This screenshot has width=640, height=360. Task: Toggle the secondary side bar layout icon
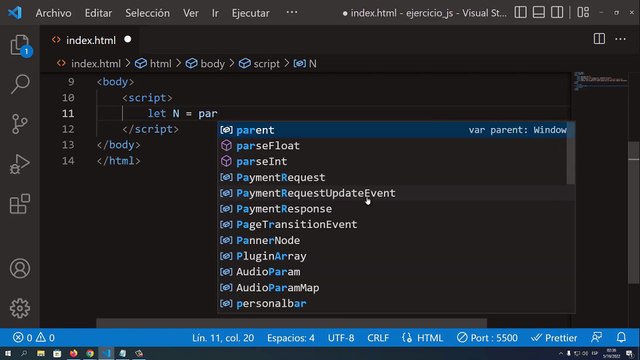557,12
